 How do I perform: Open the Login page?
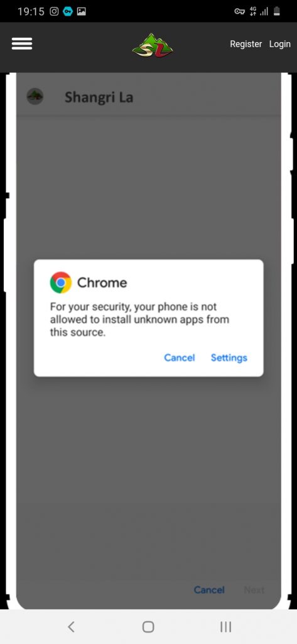point(280,44)
